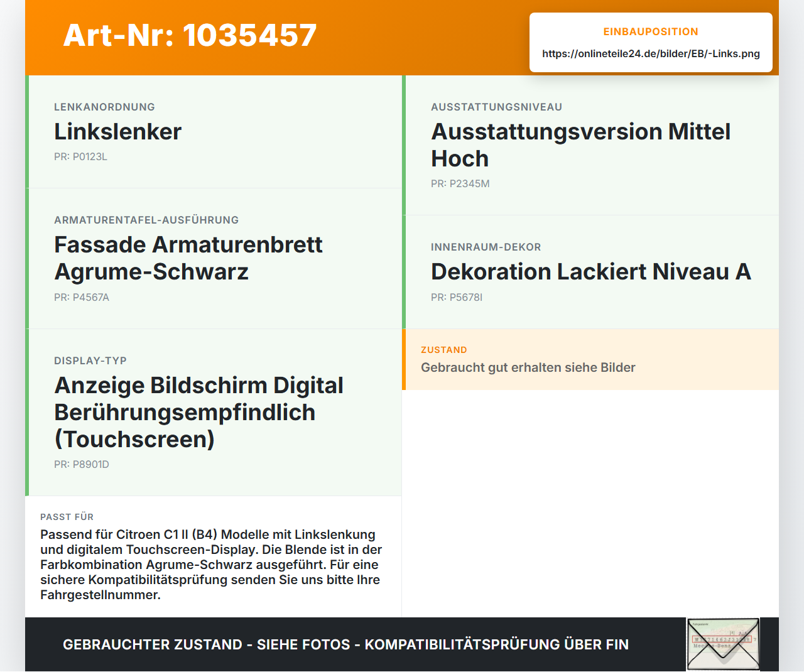The height and width of the screenshot is (672, 804).
Task: Open the onlineteile24.de Links.png URL
Action: pos(651,53)
